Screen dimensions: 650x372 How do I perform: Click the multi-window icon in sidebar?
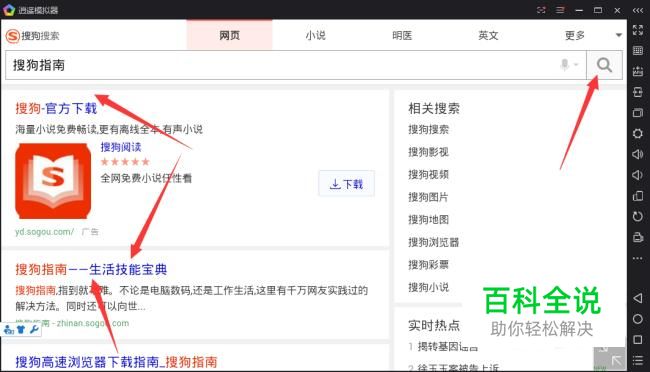[x=638, y=113]
